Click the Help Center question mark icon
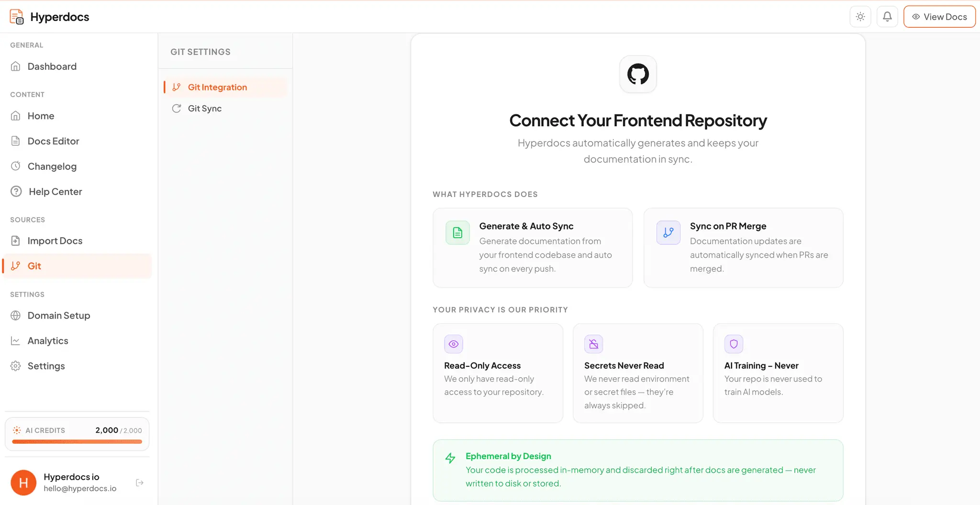Viewport: 980px width, 505px height. (x=16, y=192)
